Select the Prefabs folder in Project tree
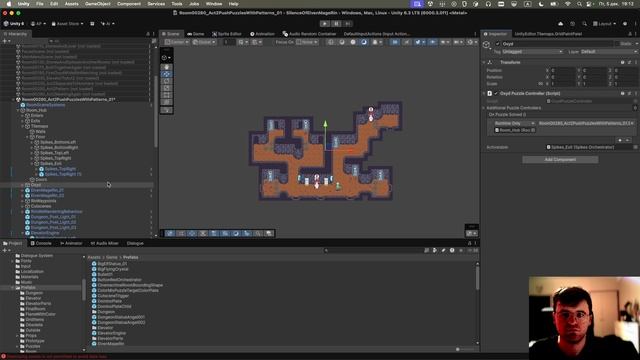 [28, 287]
